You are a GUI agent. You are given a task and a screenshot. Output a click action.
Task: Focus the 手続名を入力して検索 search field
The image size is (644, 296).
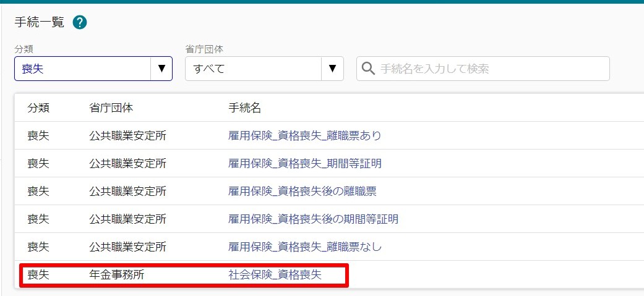483,69
